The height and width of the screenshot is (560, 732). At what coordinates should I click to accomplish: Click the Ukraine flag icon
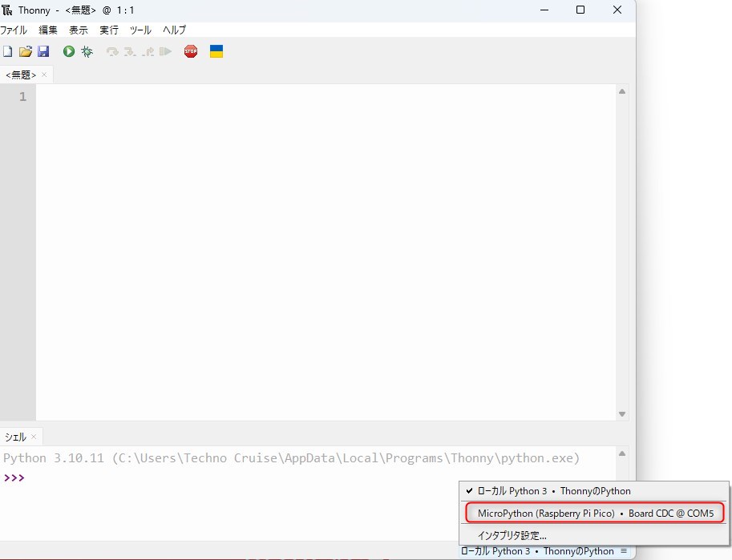(216, 51)
